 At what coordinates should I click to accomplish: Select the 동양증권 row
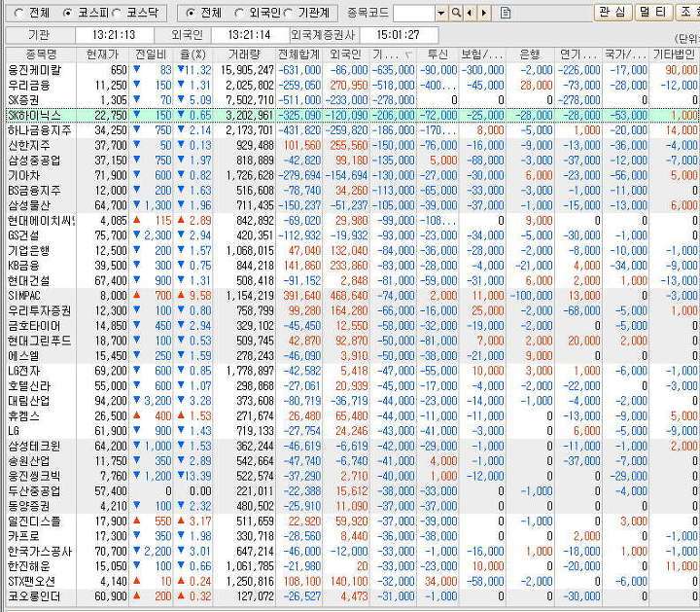click(x=353, y=506)
